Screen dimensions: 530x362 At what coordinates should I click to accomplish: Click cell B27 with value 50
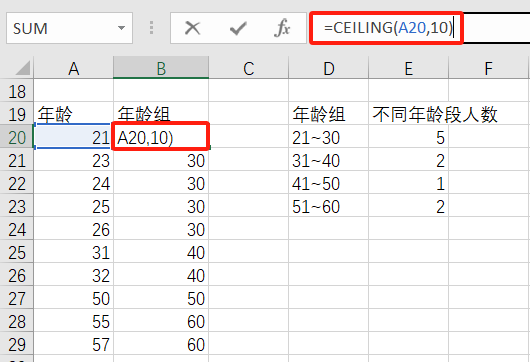click(161, 297)
